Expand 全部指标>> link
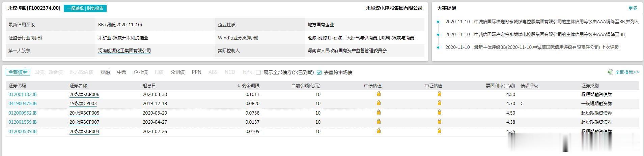This screenshot has height=156, width=644. pyautogui.click(x=627, y=72)
